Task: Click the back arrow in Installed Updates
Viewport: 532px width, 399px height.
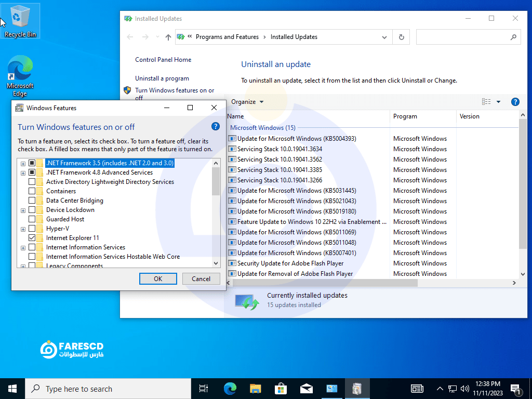Action: [130, 37]
